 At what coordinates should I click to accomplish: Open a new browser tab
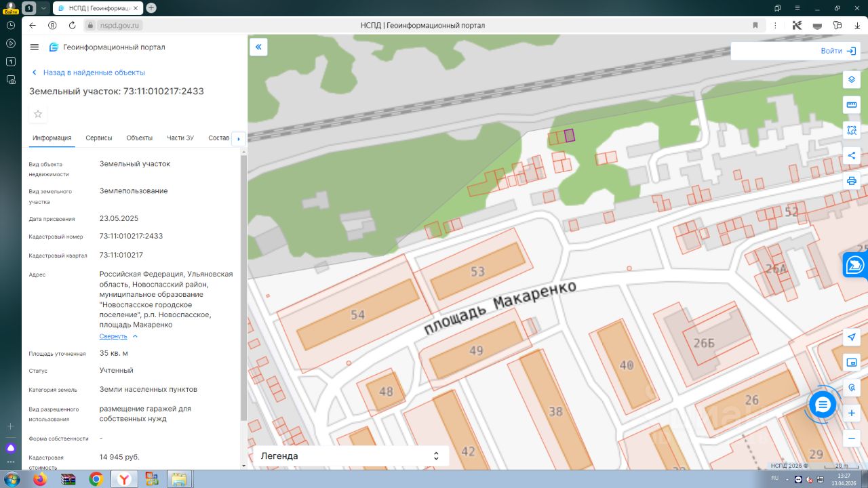click(151, 7)
